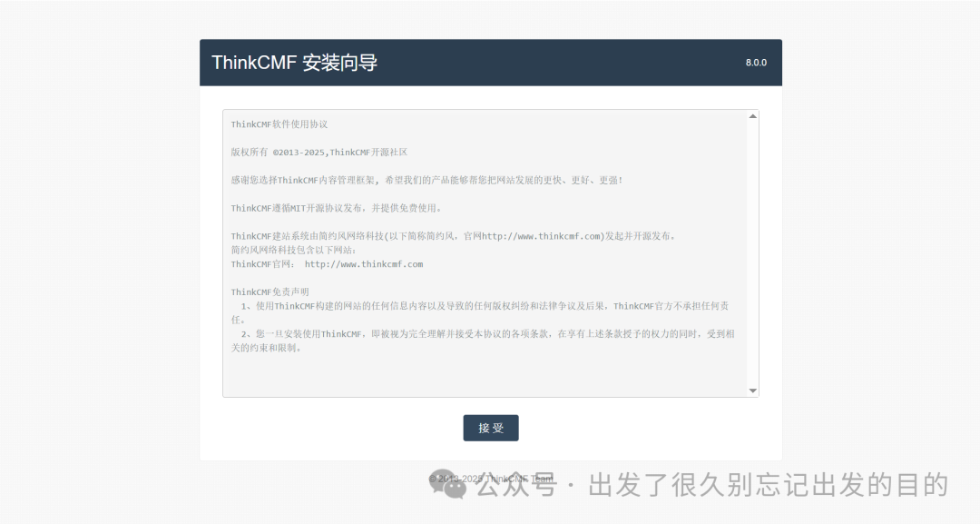Click the ThinkCMF免责声明 heading

coord(269,292)
